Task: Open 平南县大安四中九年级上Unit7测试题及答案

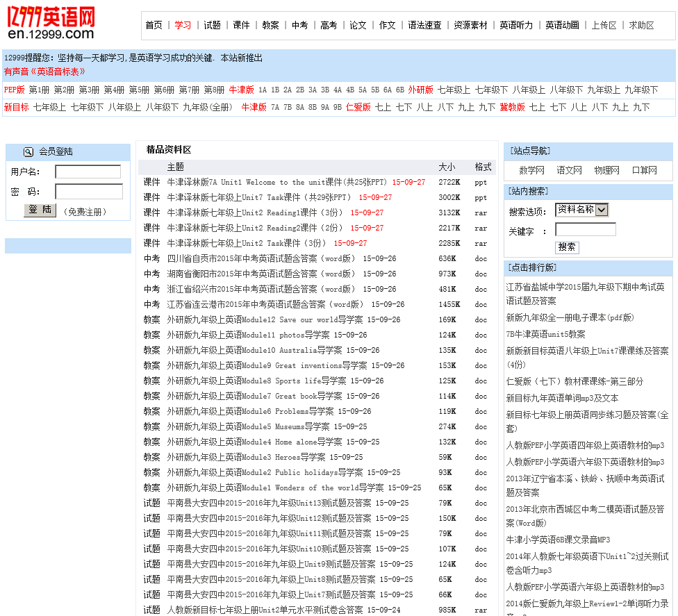Action: (x=271, y=594)
